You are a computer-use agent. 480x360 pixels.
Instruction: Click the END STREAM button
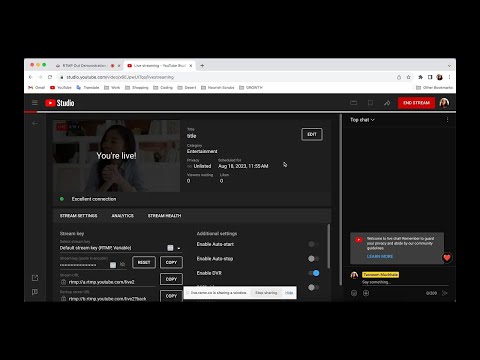click(x=416, y=103)
